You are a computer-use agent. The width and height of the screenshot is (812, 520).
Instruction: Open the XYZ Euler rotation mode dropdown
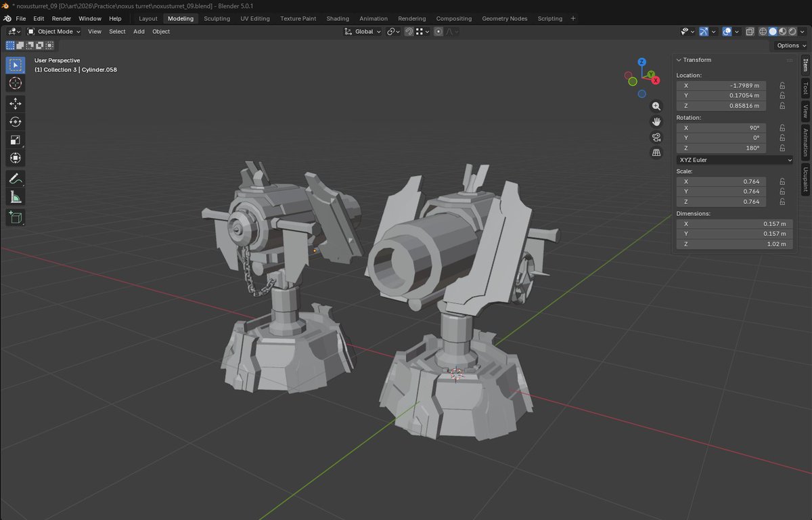[734, 160]
